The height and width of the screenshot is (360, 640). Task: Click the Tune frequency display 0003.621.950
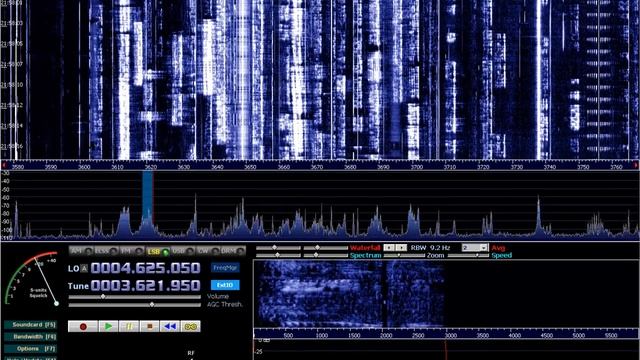pos(145,285)
